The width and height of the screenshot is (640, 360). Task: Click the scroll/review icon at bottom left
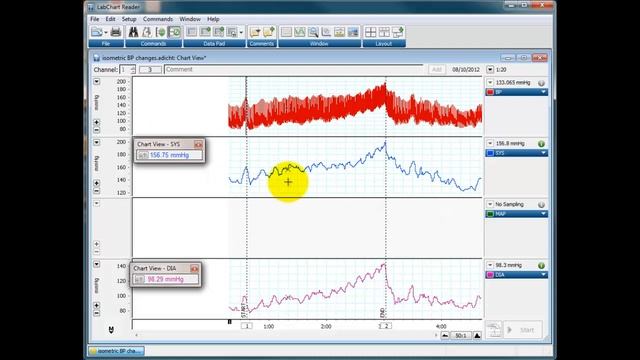pos(111,329)
